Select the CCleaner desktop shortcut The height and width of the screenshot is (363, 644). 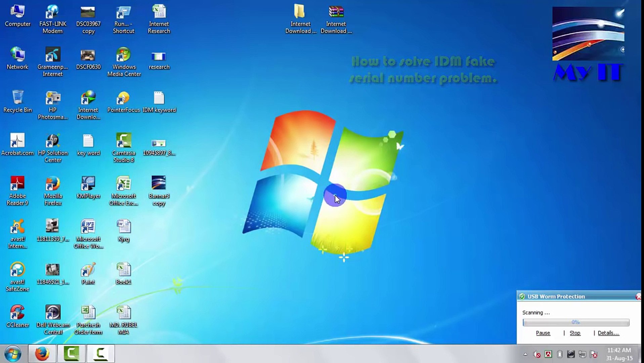(17, 317)
